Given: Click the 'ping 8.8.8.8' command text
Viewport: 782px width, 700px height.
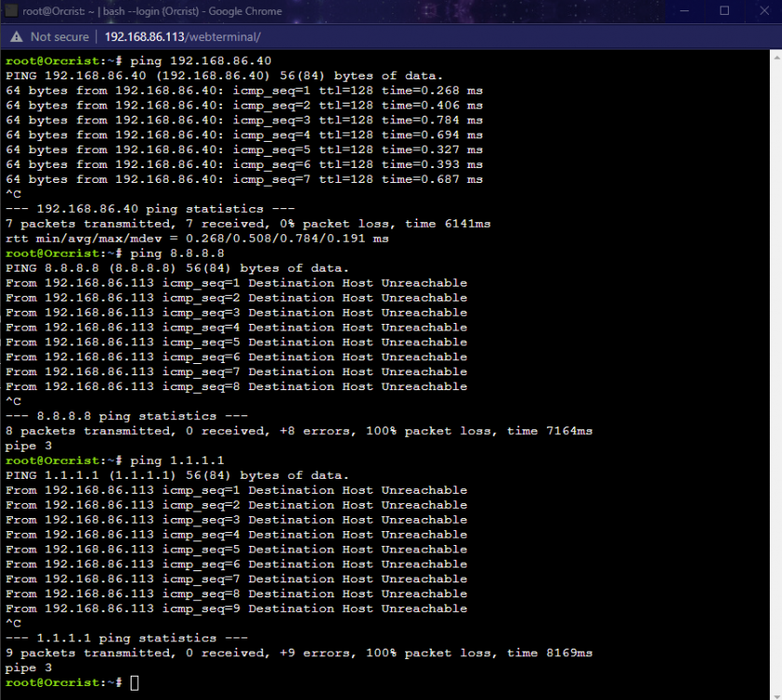Looking at the screenshot, I should pos(177,254).
